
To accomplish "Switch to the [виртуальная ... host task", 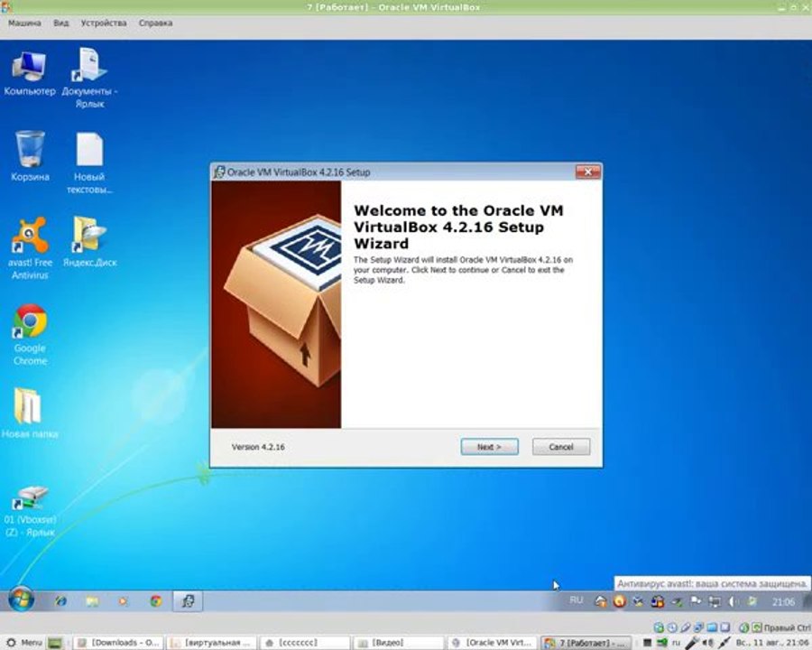I will click(x=211, y=643).
